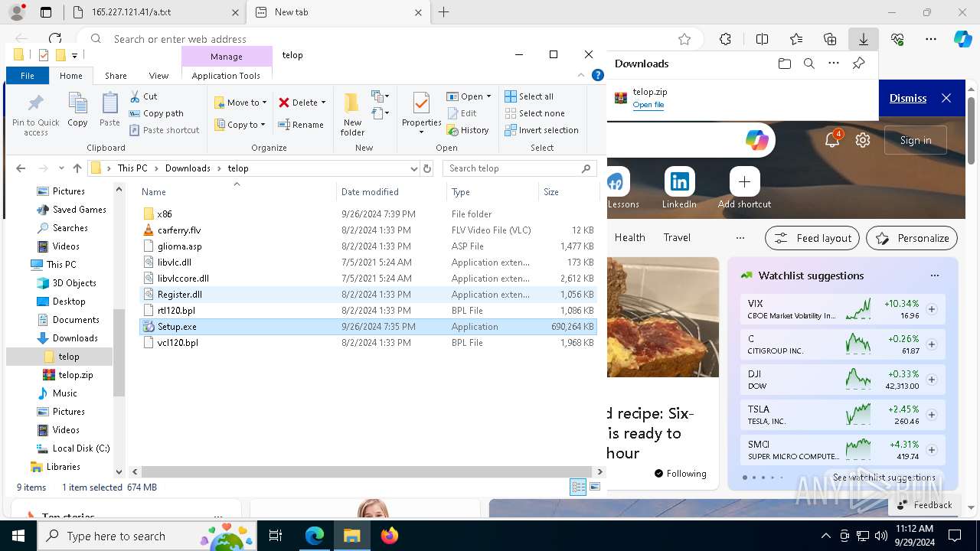This screenshot has height=551, width=980.
Task: Switch to Share ribbon tab
Action: [116, 76]
